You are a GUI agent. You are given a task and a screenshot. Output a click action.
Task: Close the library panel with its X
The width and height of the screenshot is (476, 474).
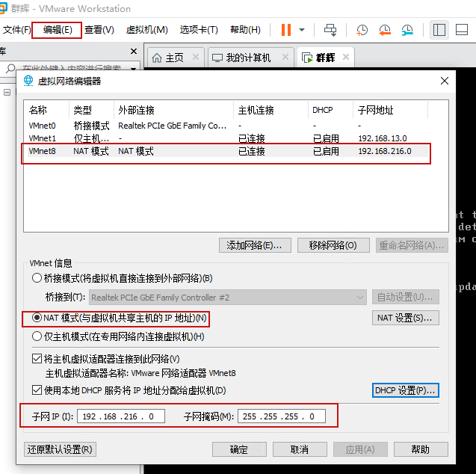[134, 51]
